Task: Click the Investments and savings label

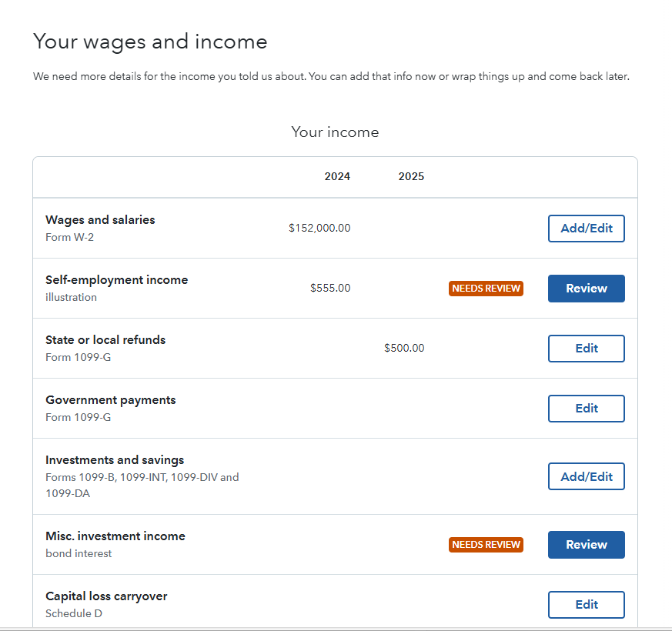Action: tap(115, 460)
